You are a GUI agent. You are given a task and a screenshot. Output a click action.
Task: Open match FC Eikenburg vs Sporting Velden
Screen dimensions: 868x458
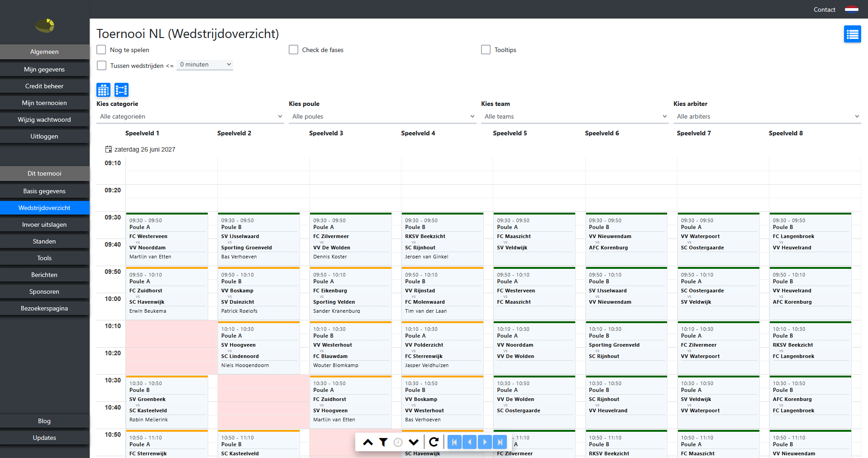[x=350, y=293]
